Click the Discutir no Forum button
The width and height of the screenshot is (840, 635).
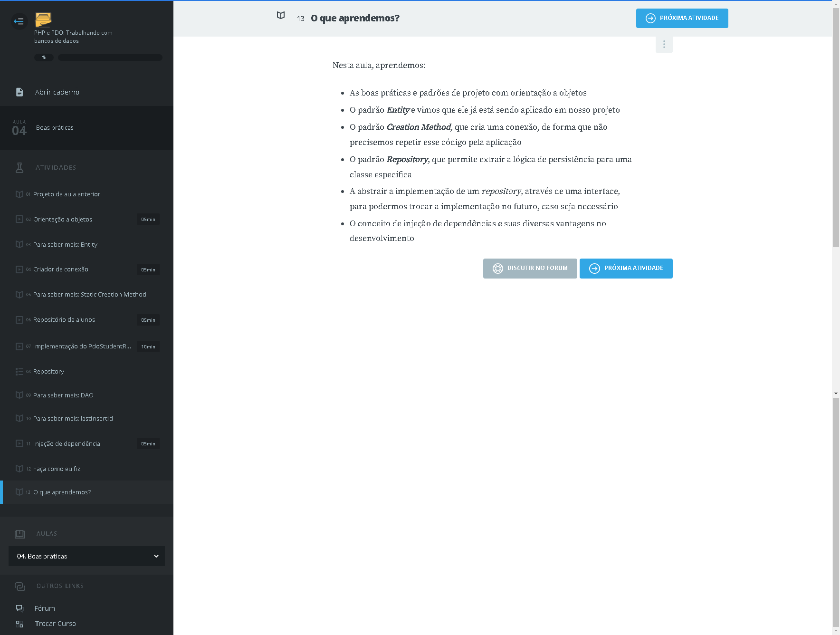tap(530, 269)
